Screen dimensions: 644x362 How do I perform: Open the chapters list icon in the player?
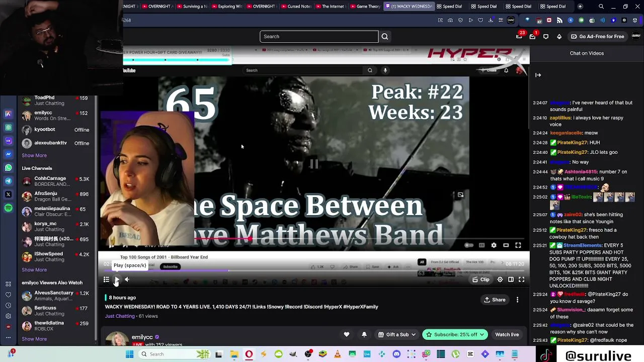106,280
